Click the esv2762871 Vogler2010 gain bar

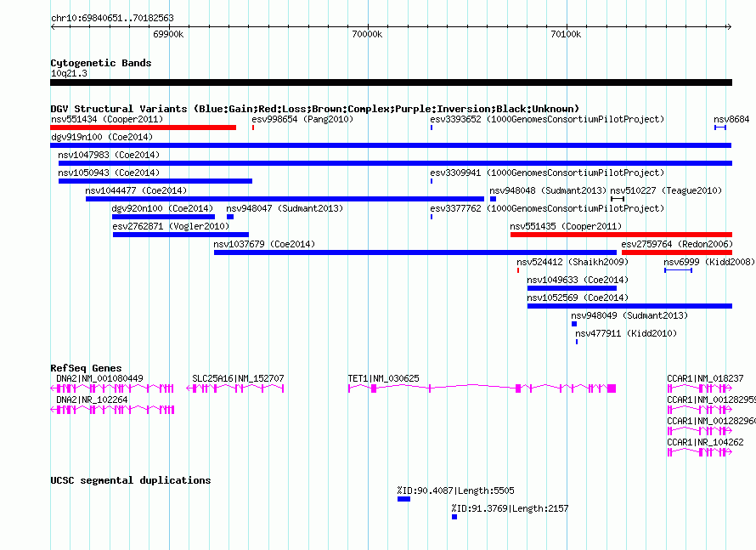point(181,235)
